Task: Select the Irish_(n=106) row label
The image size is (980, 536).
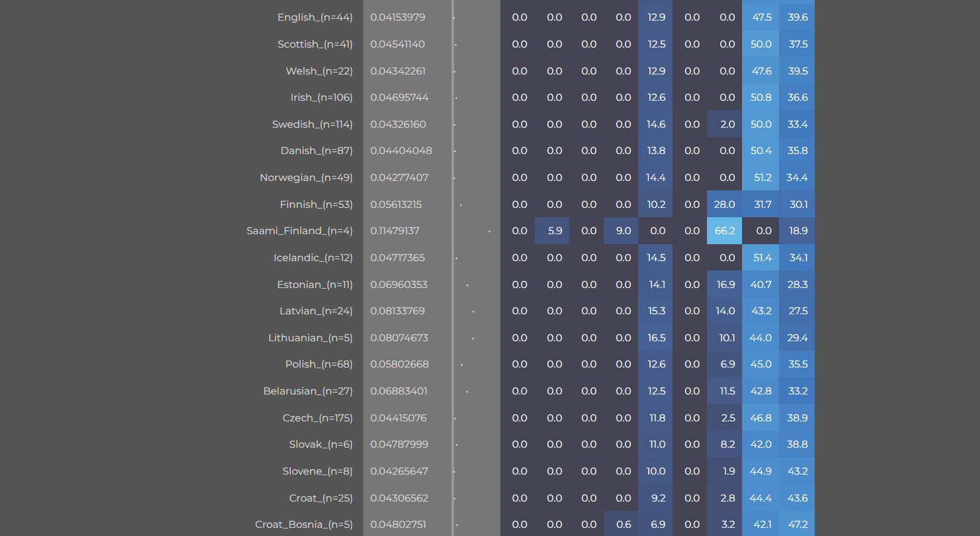Action: [x=321, y=98]
